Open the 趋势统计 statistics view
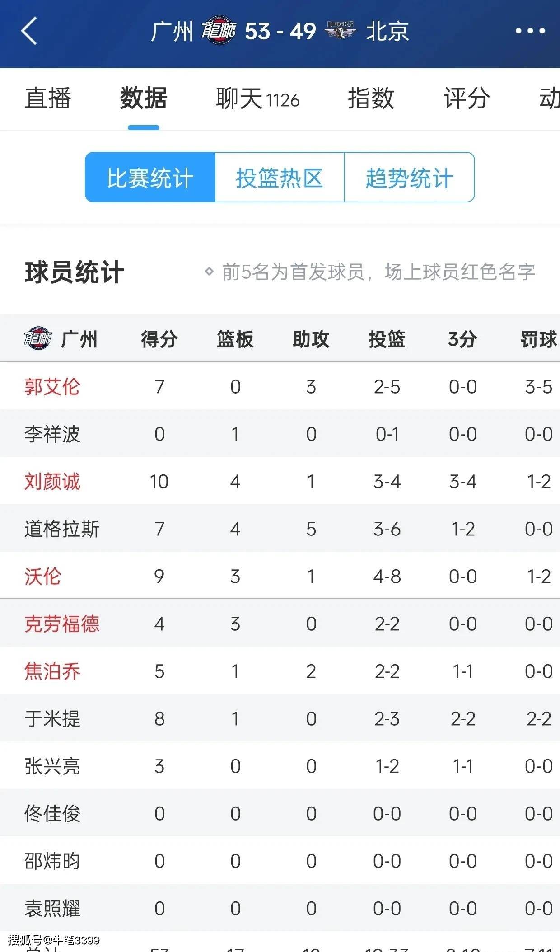 [x=409, y=177]
